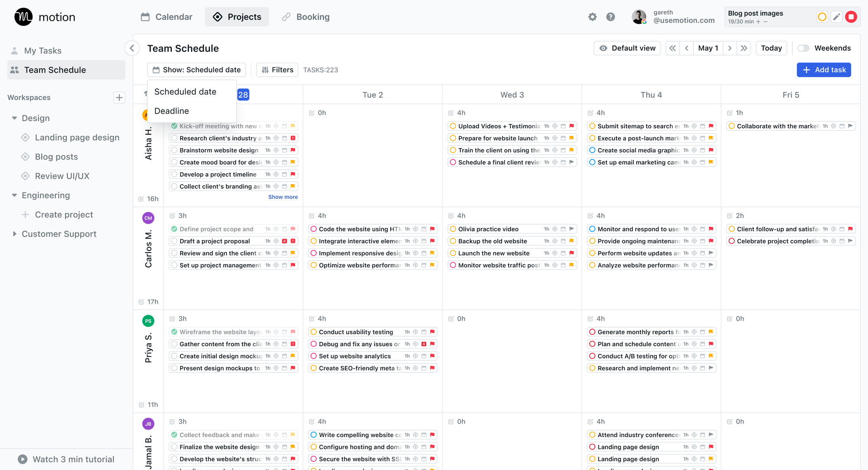Toggle the Weekends switch

pos(803,48)
